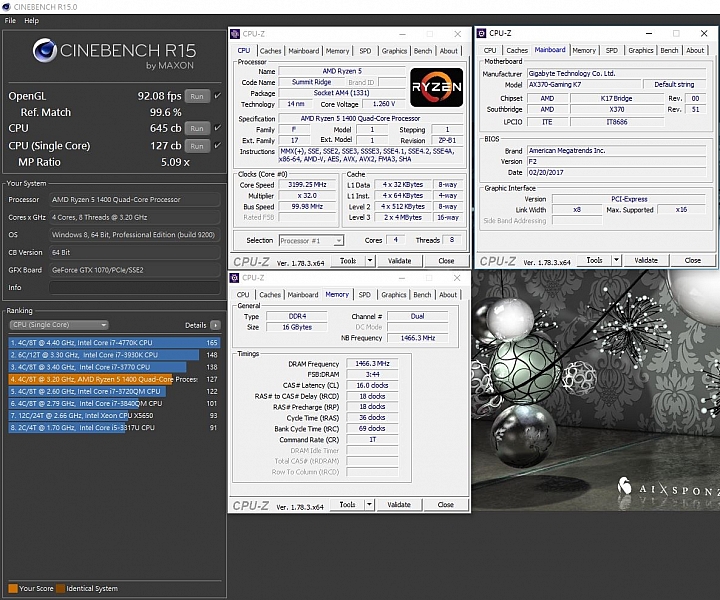Open the Details arrow in Ranking panel
The image size is (720, 600).
[x=215, y=325]
